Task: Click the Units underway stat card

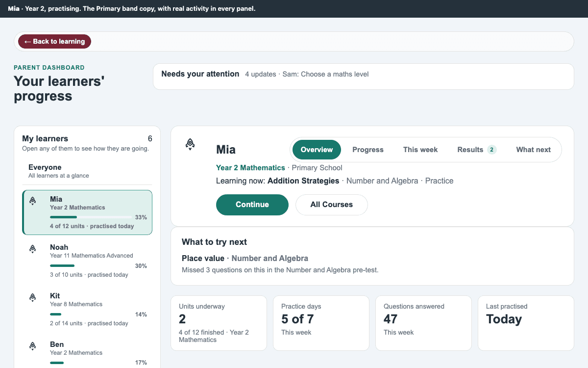Action: [x=219, y=323]
